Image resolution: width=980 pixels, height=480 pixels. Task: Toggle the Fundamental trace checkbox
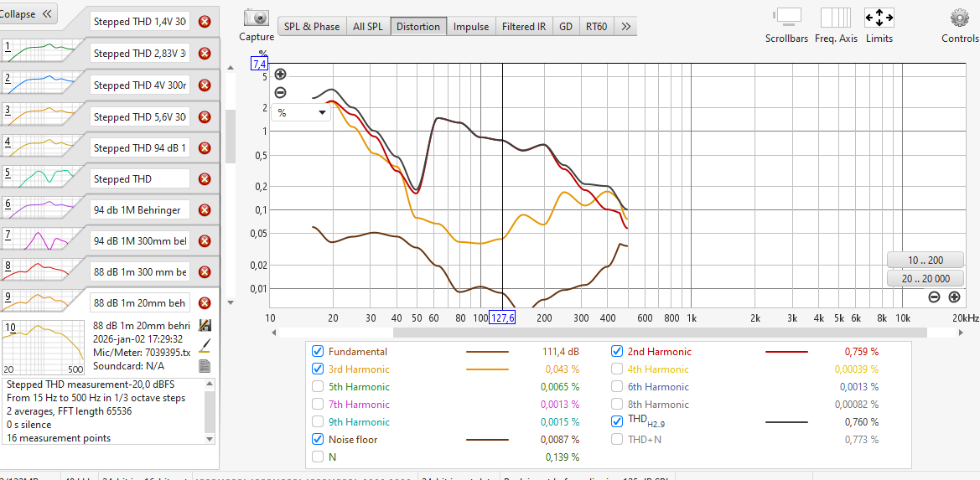click(318, 352)
